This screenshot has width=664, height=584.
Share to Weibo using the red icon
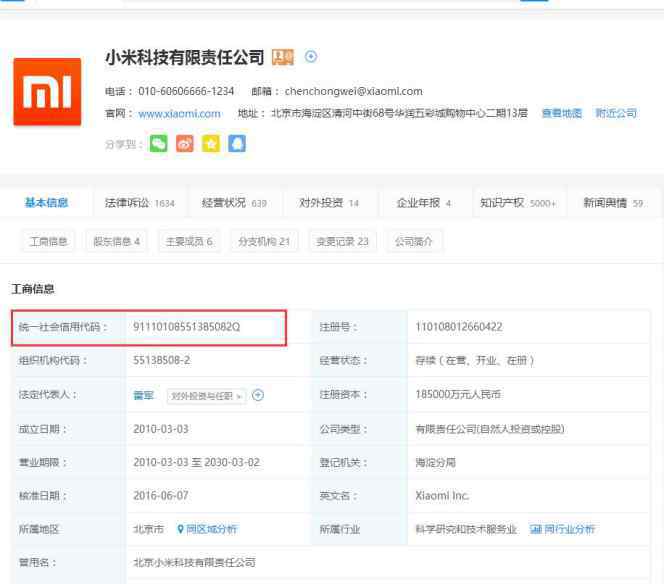coord(184,144)
